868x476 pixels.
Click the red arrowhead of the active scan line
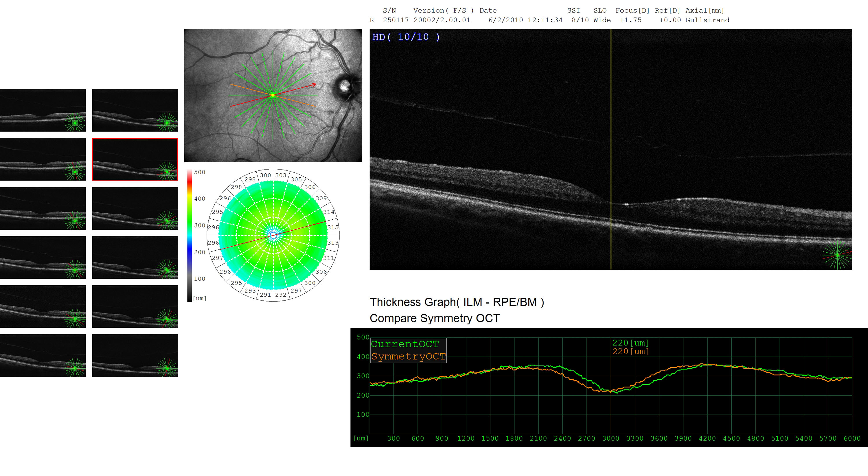click(x=314, y=84)
